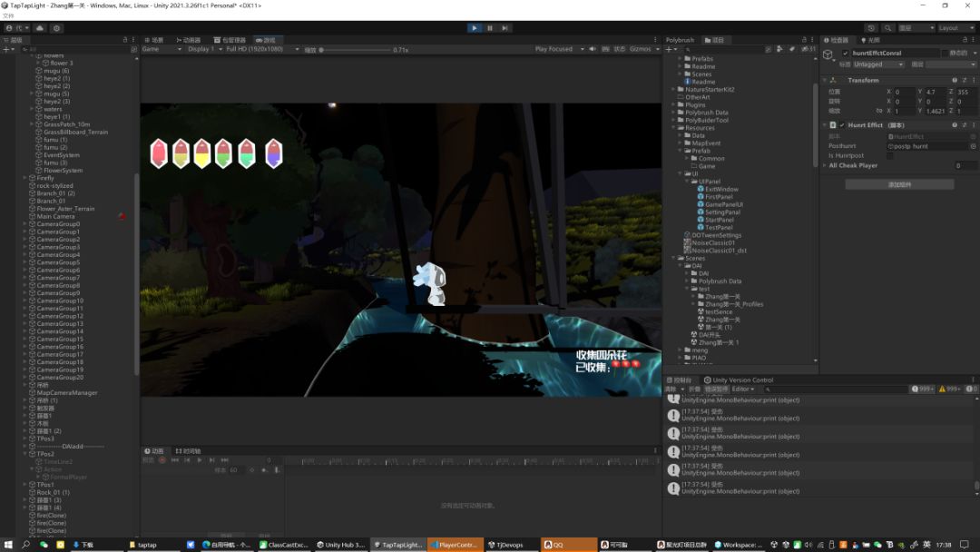Viewport: 980px width, 552px height.
Task: Disable the Hunrt Effict script checkbox
Action: pyautogui.click(x=842, y=125)
